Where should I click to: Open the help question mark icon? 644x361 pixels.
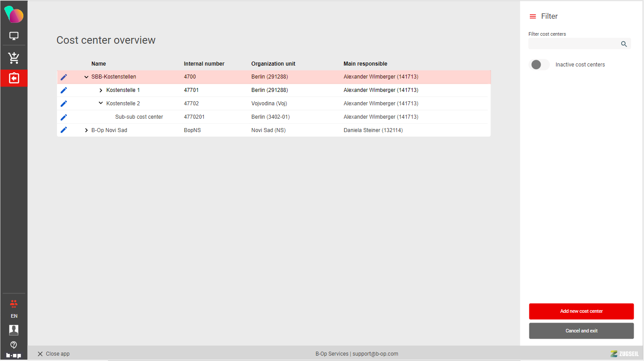(14, 345)
